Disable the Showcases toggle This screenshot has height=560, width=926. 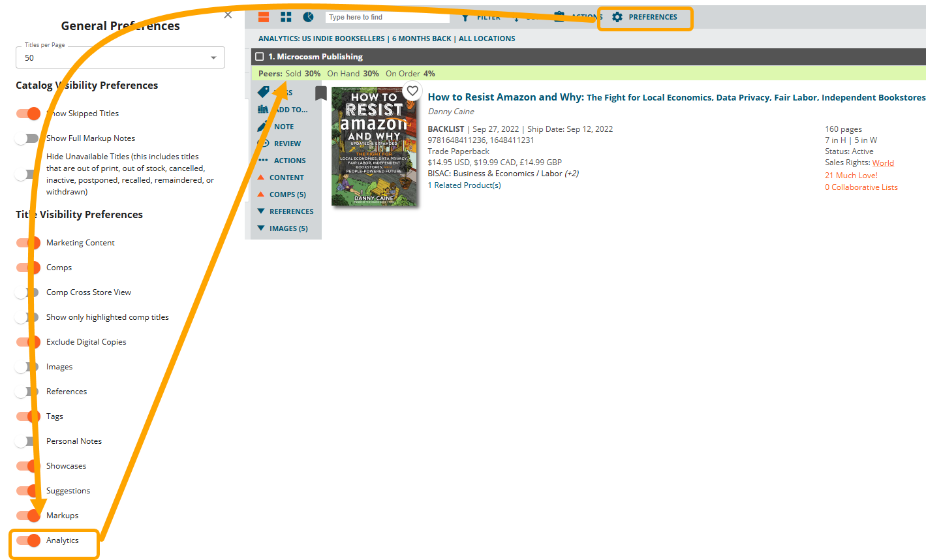pos(28,466)
